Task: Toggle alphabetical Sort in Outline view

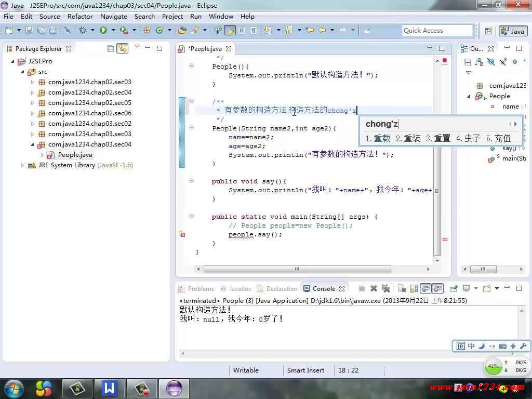Action: (479, 62)
